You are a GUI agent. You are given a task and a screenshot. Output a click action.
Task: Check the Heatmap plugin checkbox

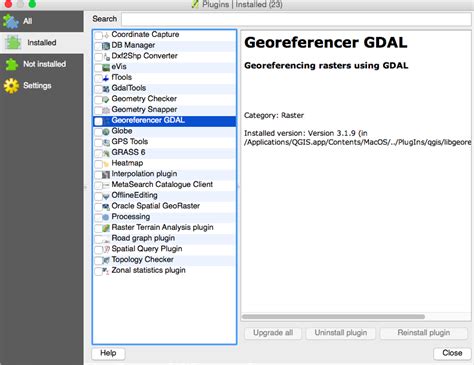(x=98, y=164)
